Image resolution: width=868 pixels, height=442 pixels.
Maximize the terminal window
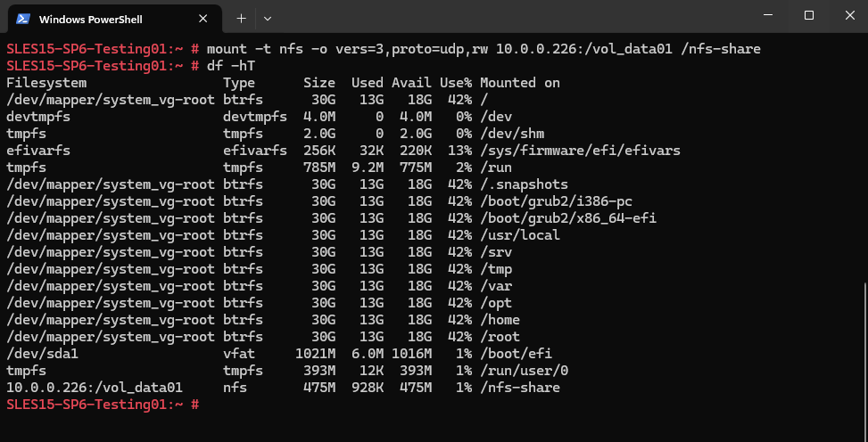click(809, 15)
